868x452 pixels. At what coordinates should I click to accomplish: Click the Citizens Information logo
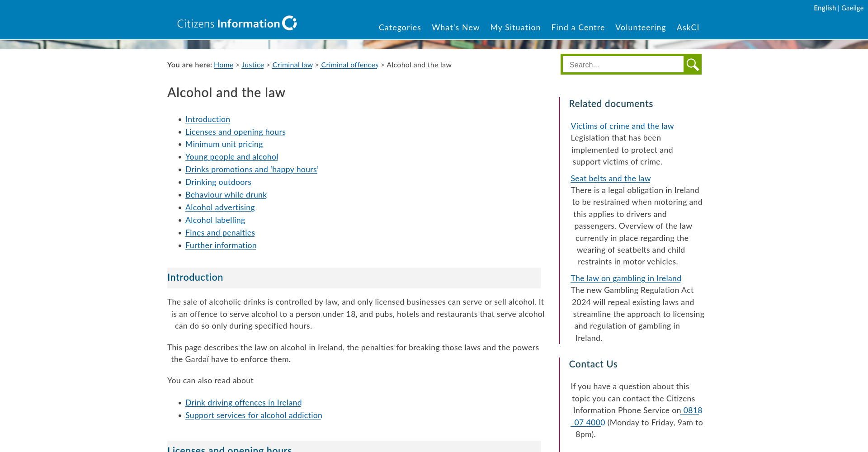tap(237, 23)
